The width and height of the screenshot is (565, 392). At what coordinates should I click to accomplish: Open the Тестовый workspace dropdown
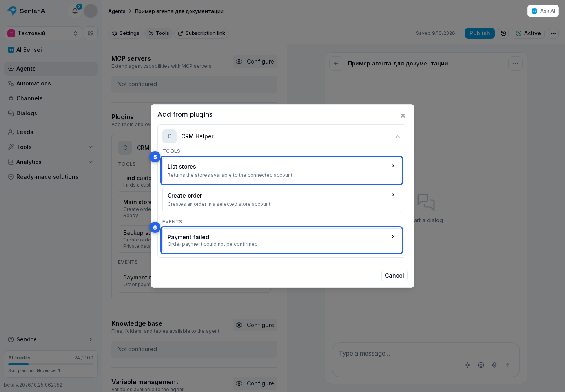[x=43, y=33]
